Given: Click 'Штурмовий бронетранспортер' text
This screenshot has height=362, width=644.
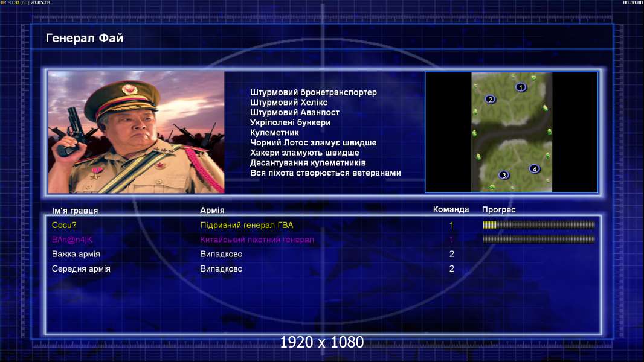Looking at the screenshot, I should 314,92.
